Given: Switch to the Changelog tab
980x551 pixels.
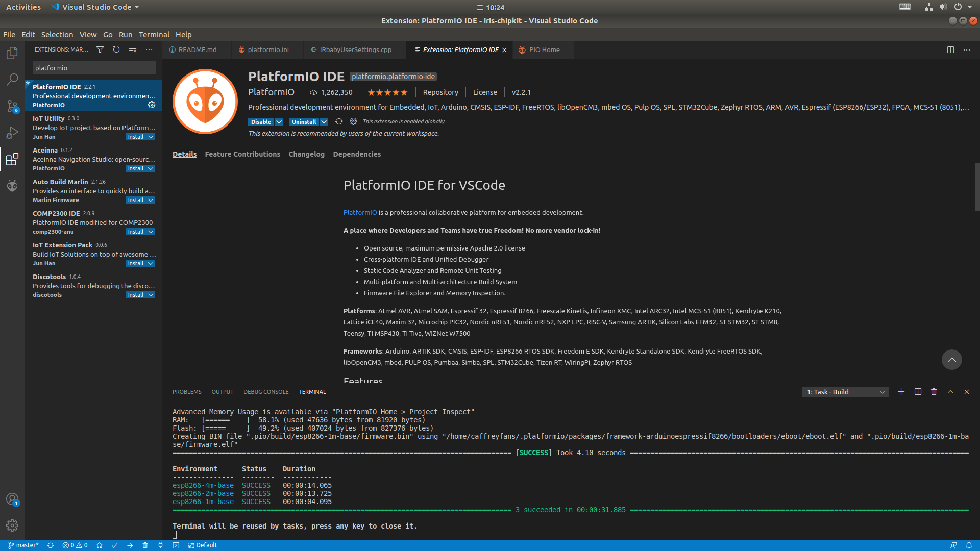Looking at the screenshot, I should click(306, 154).
